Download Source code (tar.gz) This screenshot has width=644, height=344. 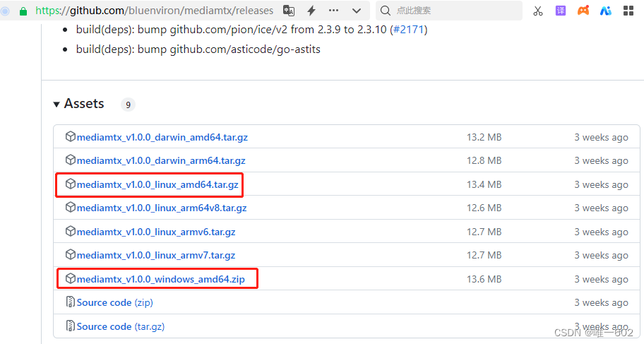coord(120,327)
